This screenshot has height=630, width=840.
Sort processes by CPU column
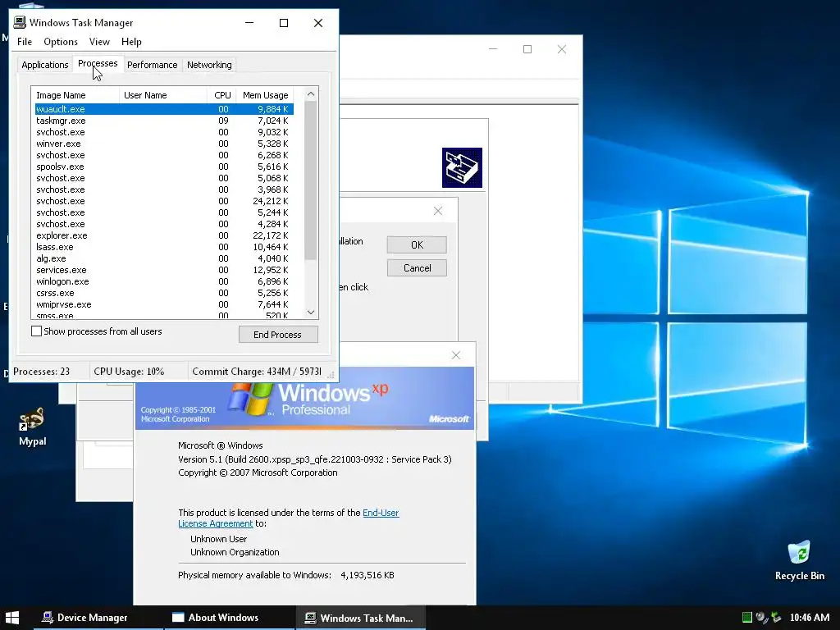(x=221, y=95)
